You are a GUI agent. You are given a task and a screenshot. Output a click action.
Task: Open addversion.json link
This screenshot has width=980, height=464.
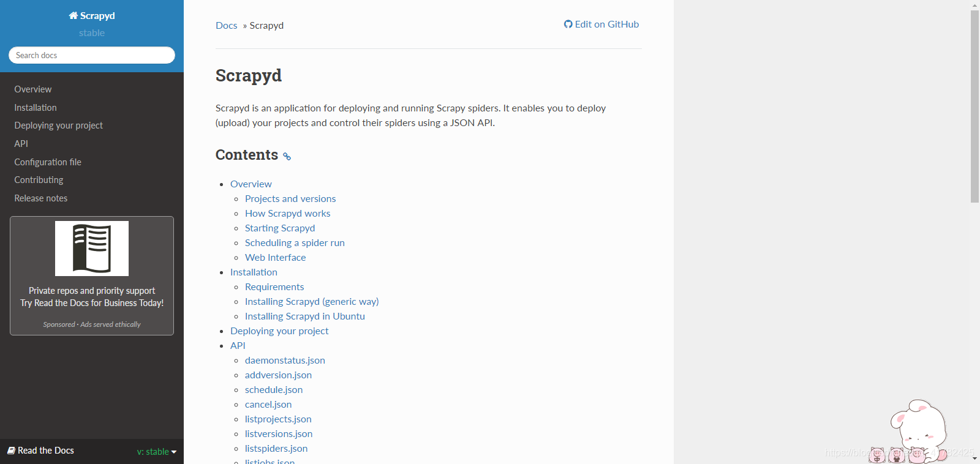(x=278, y=375)
